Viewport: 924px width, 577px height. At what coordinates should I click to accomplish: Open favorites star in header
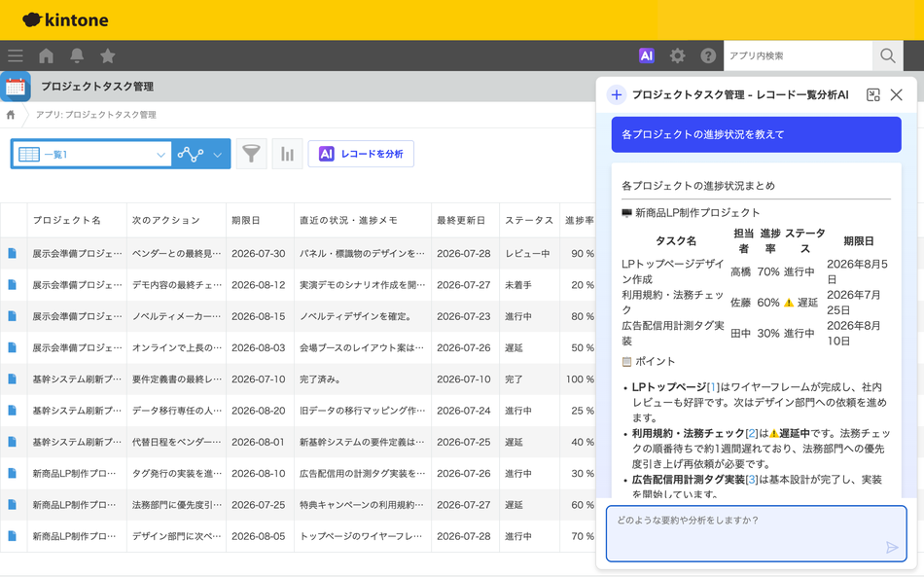pyautogui.click(x=107, y=56)
